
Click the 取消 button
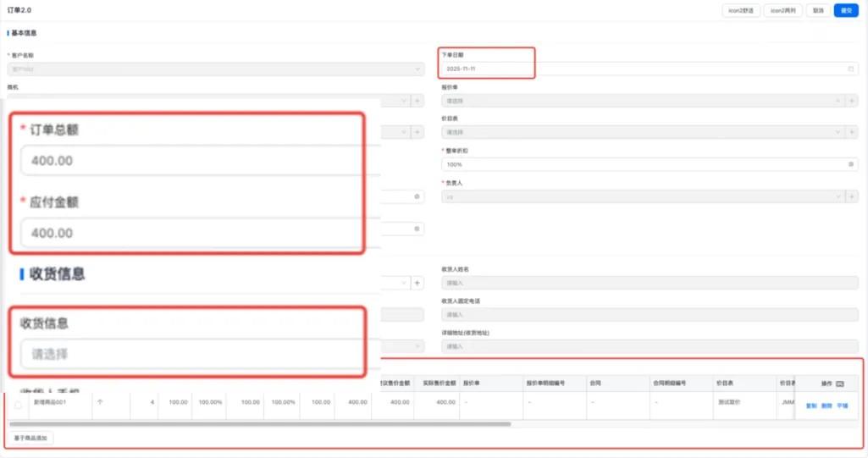(x=817, y=11)
